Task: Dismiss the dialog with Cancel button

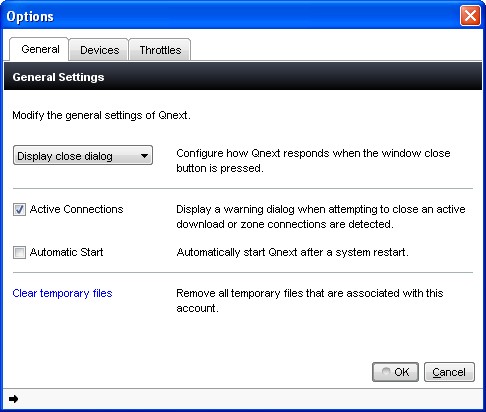Action: (x=449, y=372)
